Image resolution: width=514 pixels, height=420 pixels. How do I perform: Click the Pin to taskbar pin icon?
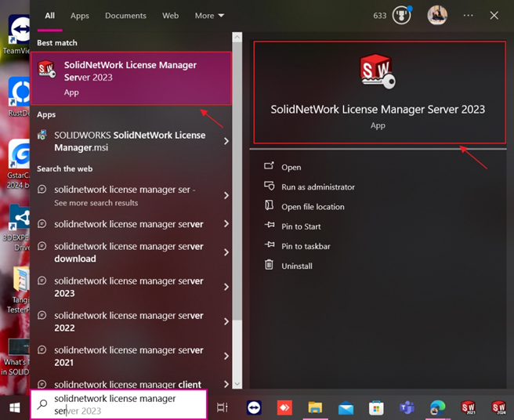[270, 245]
